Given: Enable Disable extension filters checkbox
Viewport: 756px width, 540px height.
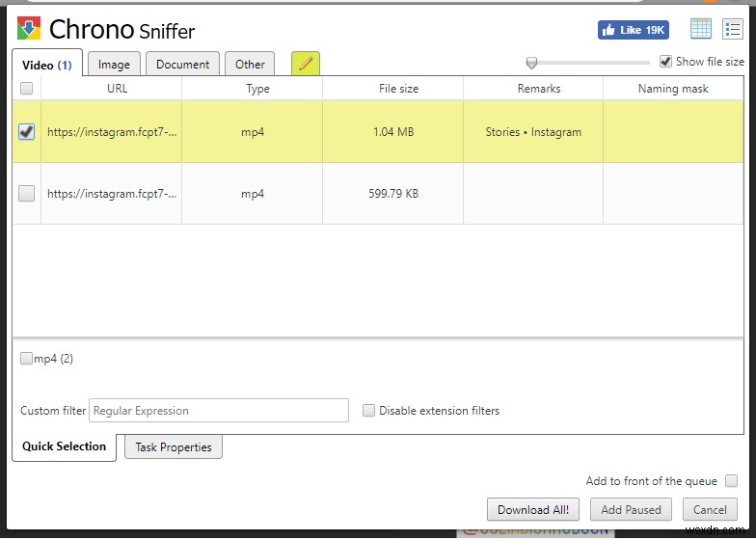Looking at the screenshot, I should tap(368, 411).
